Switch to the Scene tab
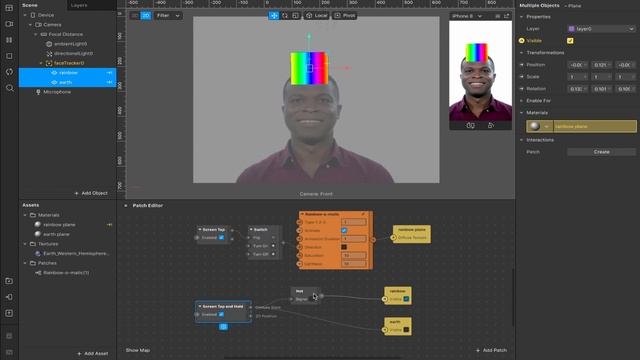Viewport: 640px width, 360px height. [x=30, y=5]
